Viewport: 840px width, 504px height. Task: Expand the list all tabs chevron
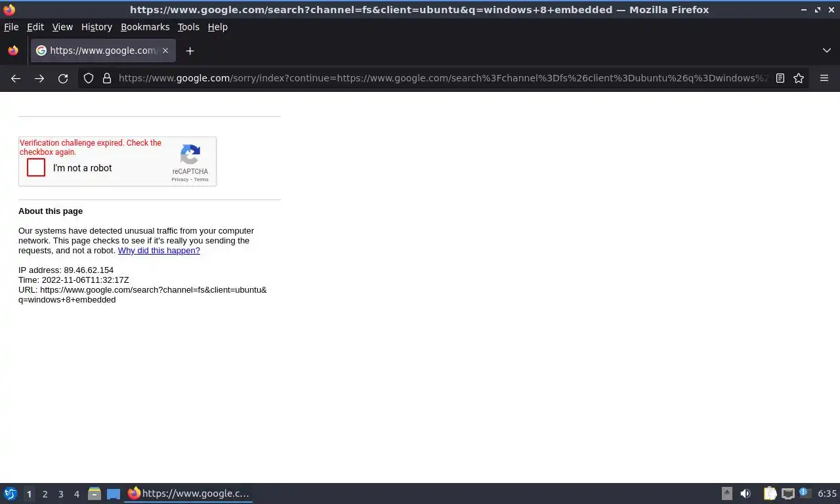pos(827,51)
